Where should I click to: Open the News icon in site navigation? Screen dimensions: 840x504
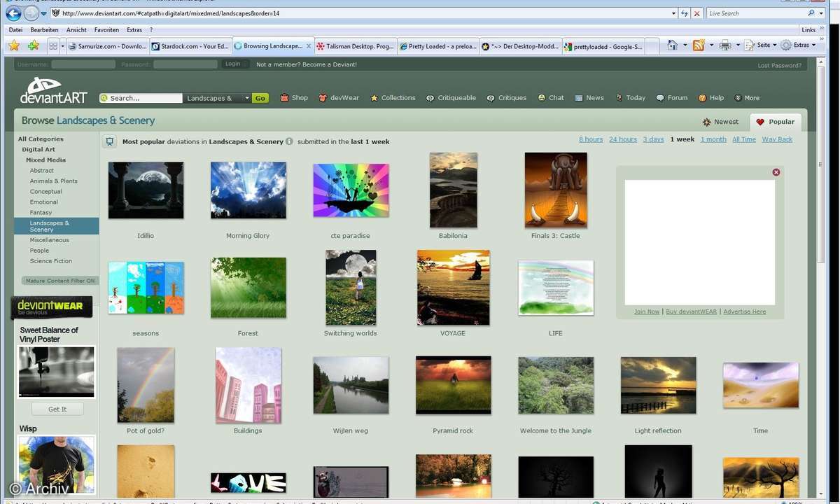click(579, 98)
